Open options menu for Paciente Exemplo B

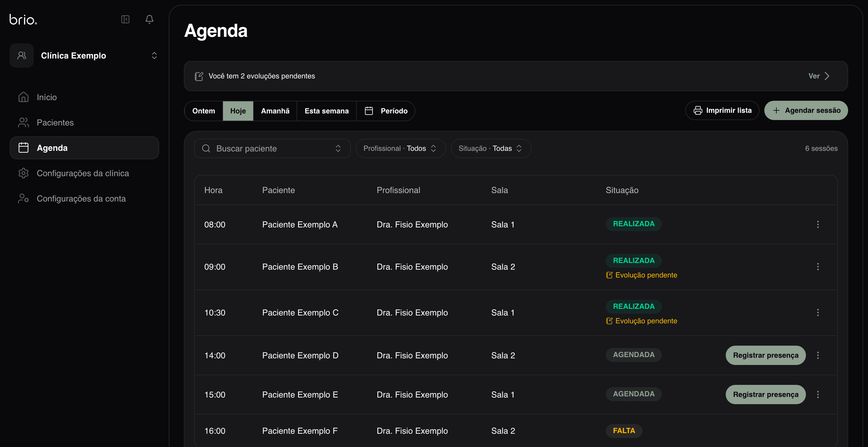coord(818,267)
